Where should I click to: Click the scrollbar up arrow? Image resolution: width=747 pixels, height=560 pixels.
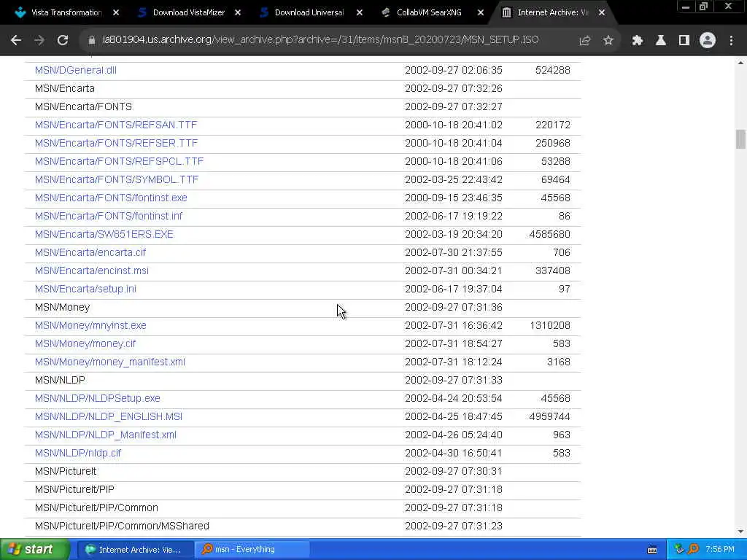tap(740, 63)
